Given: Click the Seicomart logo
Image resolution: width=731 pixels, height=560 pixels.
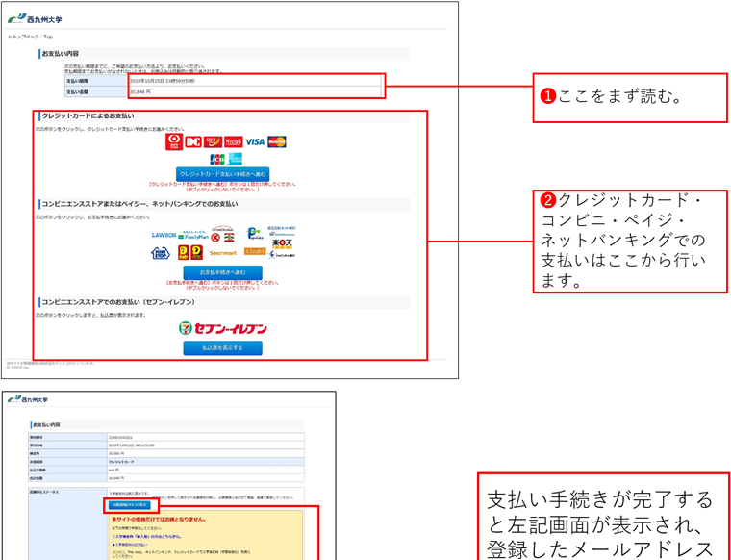Looking at the screenshot, I should point(223,253).
